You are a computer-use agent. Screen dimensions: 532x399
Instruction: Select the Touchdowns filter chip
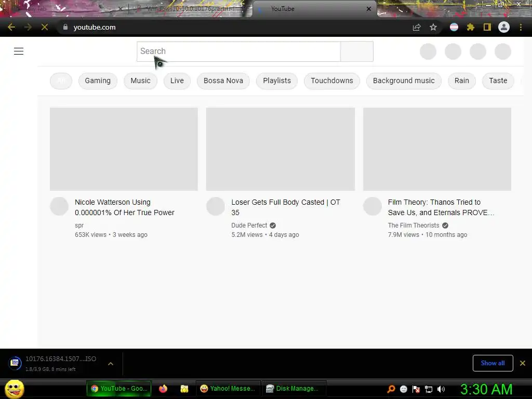pyautogui.click(x=332, y=81)
